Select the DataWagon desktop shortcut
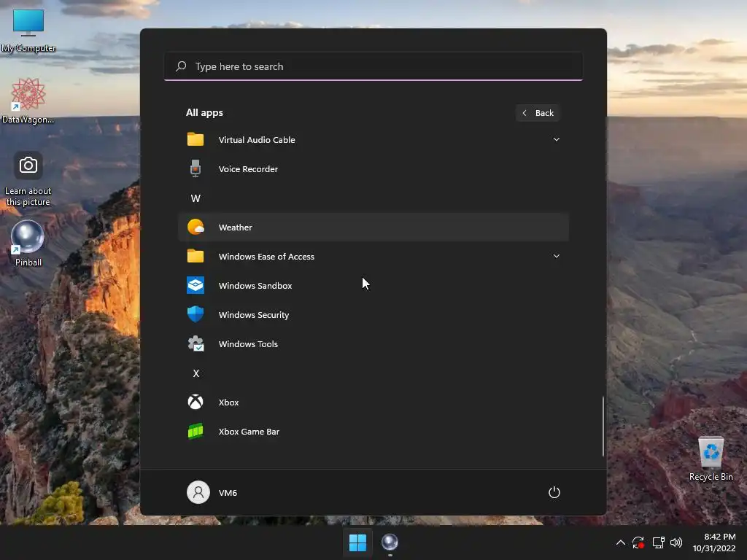The height and width of the screenshot is (560, 747). click(28, 101)
